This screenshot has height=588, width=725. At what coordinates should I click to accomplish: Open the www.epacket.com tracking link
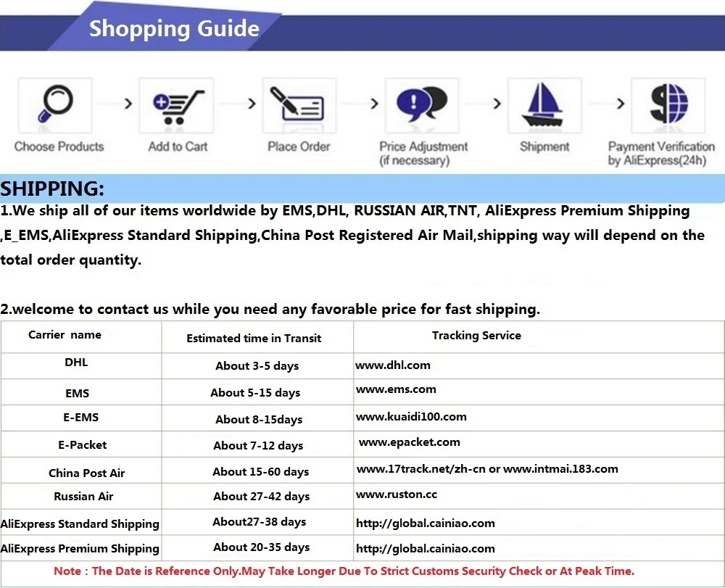[409, 442]
